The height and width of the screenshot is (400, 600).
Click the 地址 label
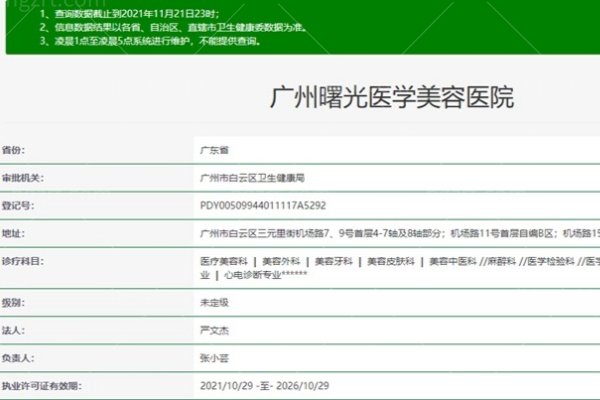(x=13, y=233)
